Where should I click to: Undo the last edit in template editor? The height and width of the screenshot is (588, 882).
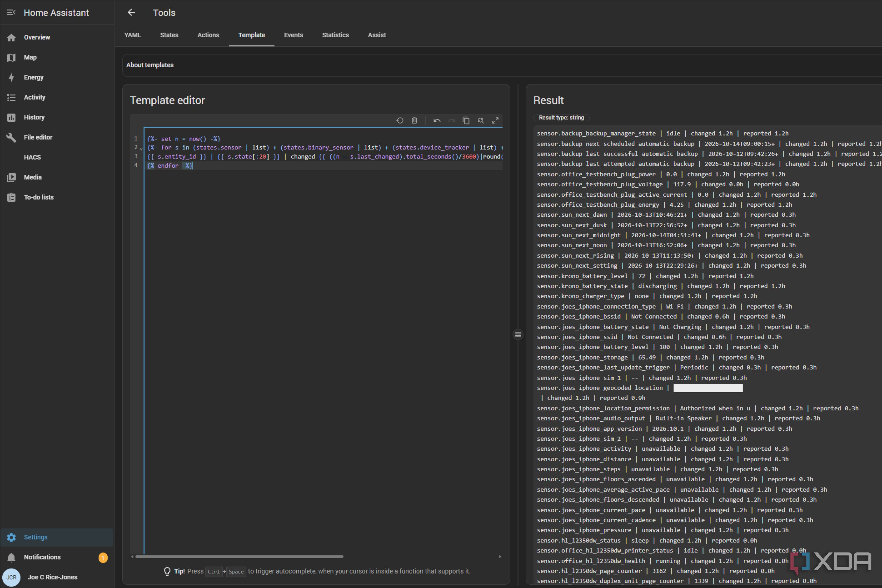coord(437,120)
